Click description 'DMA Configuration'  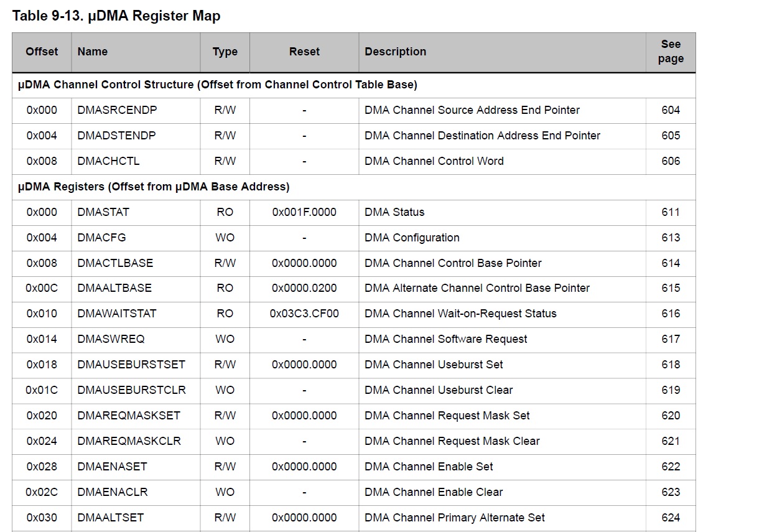412,238
